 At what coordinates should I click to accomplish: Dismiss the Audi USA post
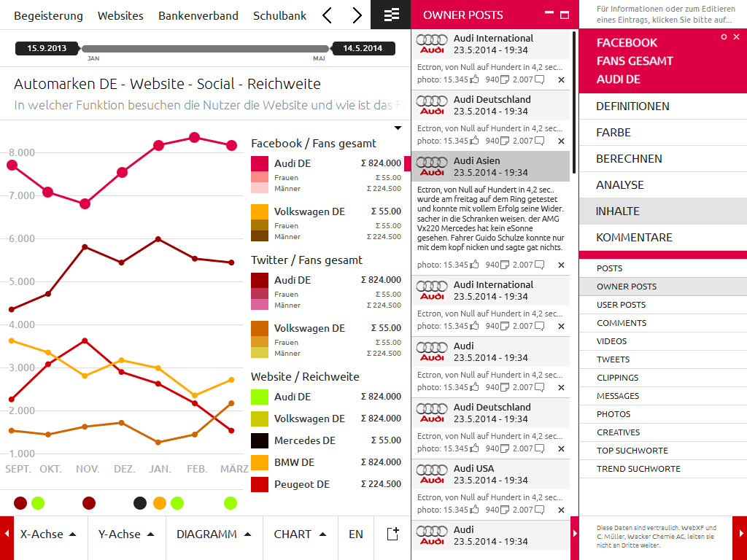point(561,510)
